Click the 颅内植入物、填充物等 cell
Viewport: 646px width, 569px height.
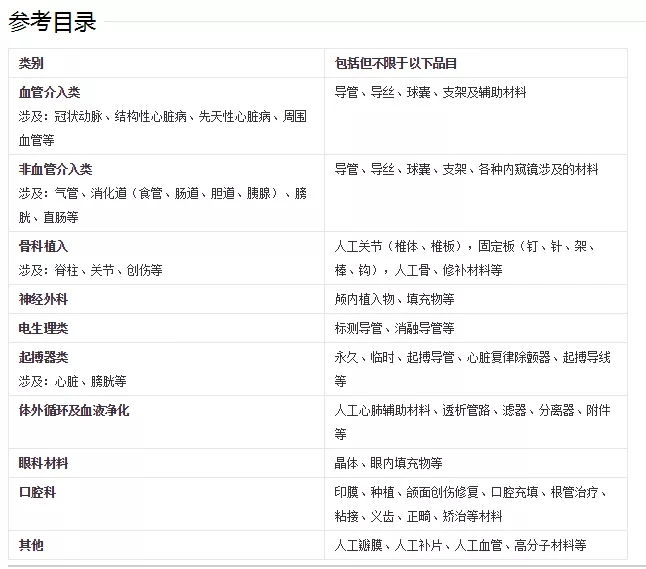tap(394, 299)
